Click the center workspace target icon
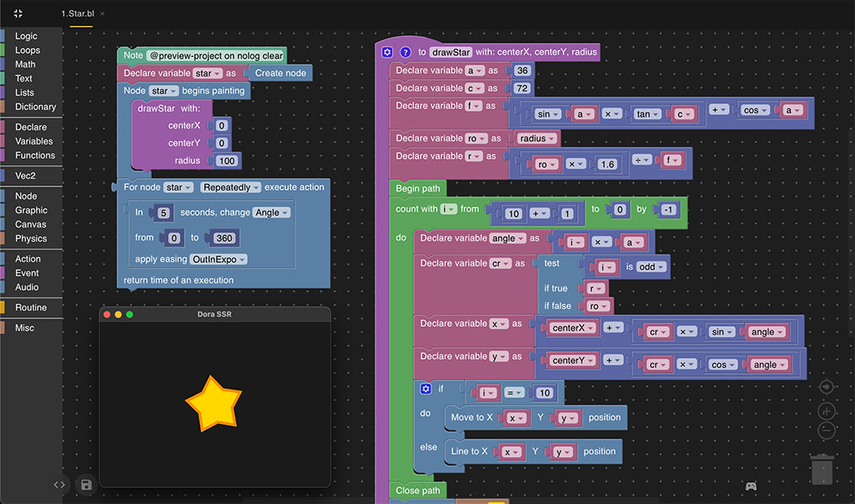Viewport: 855px width, 504px height. pyautogui.click(x=826, y=386)
